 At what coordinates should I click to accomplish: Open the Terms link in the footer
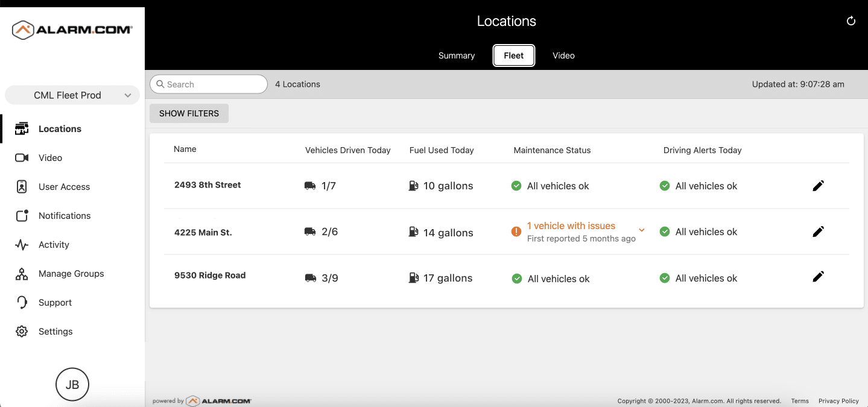800,401
